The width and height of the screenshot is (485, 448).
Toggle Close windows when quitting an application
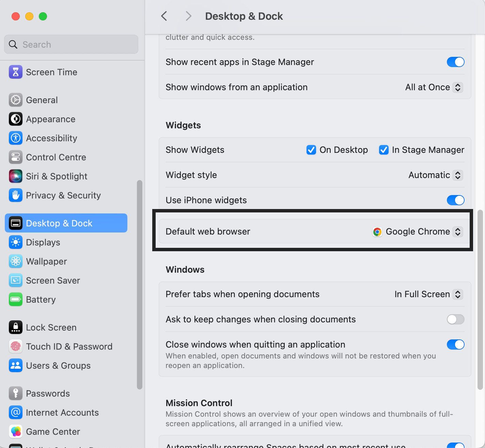456,345
